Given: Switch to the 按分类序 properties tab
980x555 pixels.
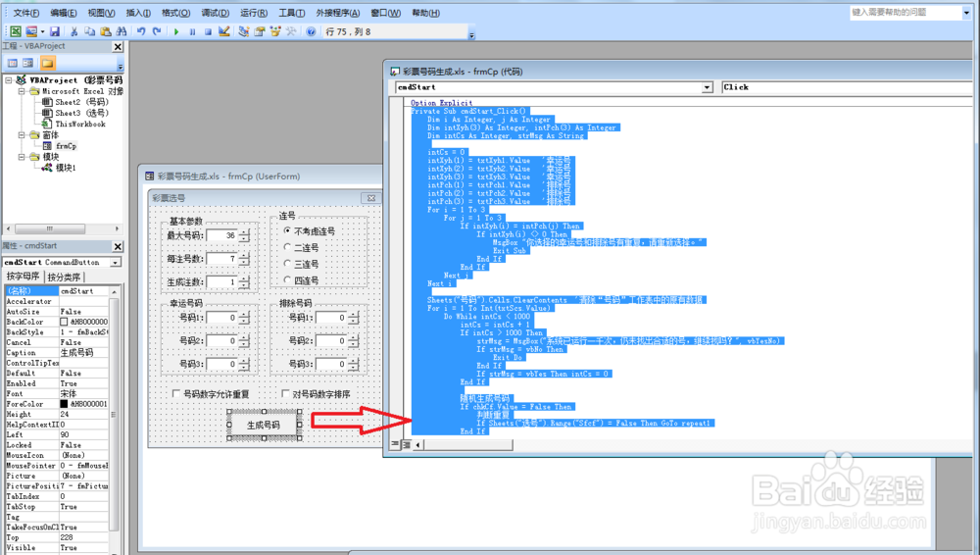Looking at the screenshot, I should tap(64, 277).
